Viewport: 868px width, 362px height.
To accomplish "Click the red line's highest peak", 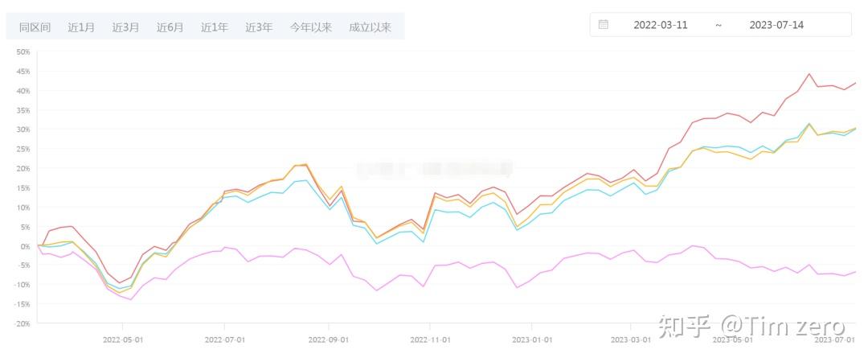I will tap(809, 74).
